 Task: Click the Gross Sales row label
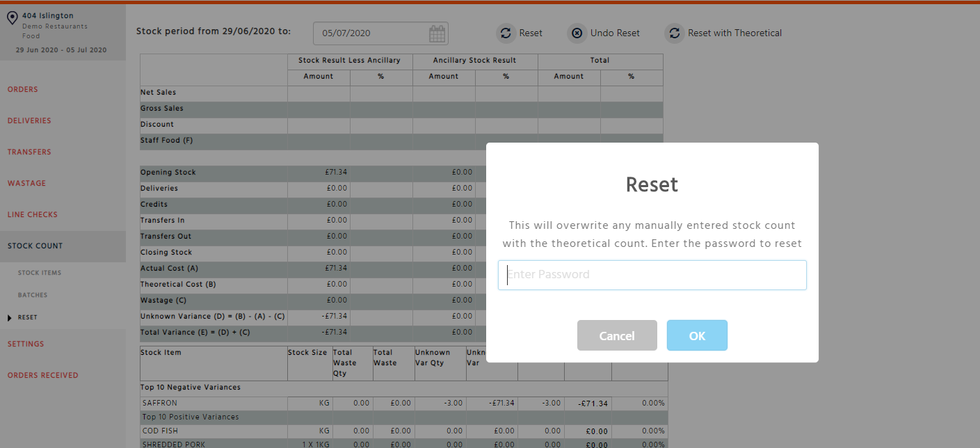[161, 109]
